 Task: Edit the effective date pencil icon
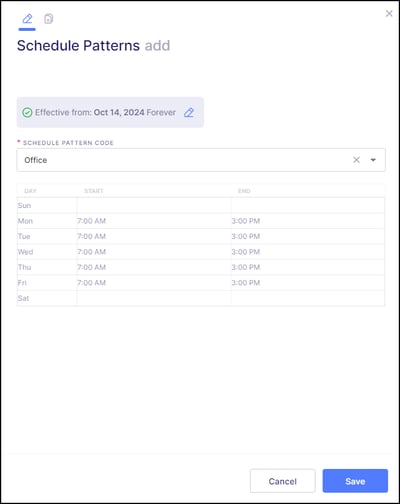tap(189, 113)
